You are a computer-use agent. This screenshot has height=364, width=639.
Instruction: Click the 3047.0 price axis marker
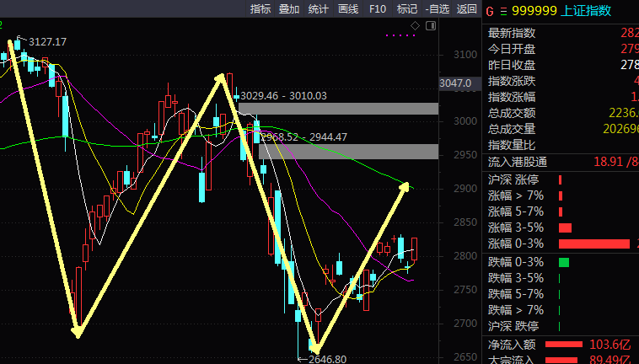coord(455,83)
